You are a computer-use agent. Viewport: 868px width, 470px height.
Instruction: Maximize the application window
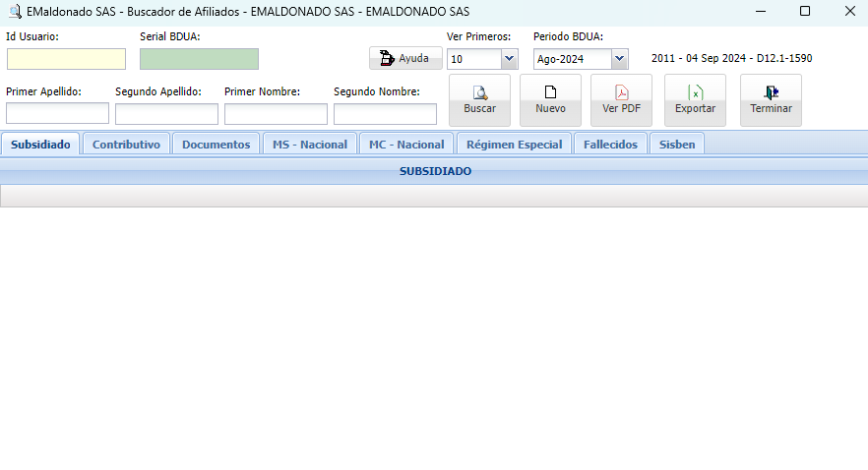coord(804,12)
